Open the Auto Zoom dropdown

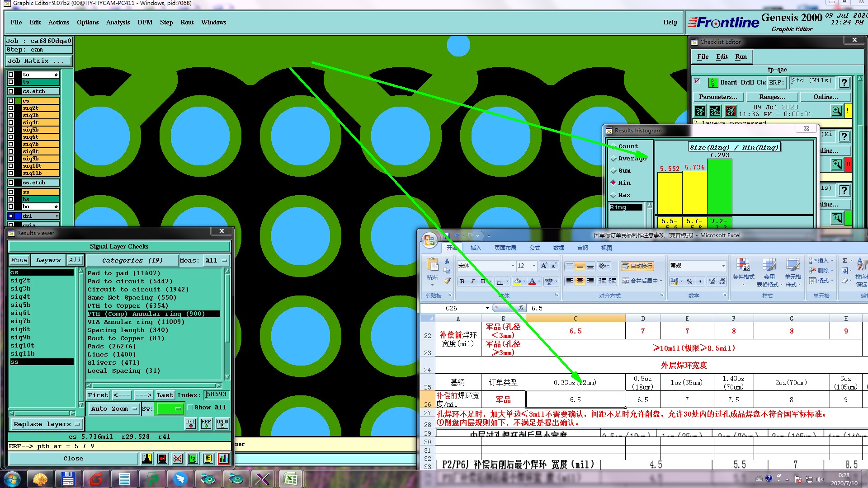(114, 408)
